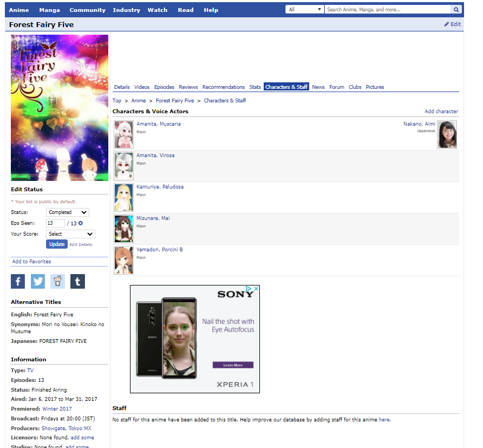Open the Watch menu
483x448 pixels.
pos(158,10)
